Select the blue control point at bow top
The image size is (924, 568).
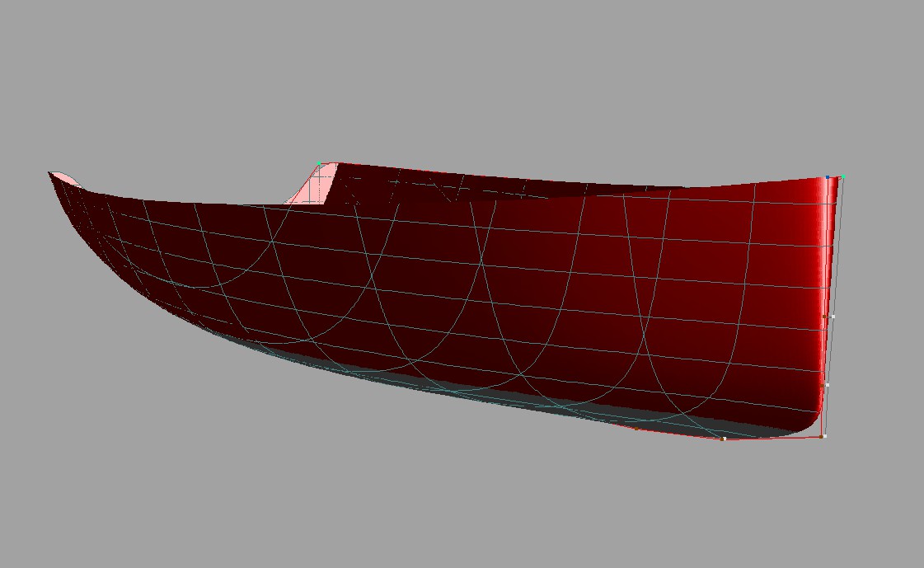[828, 176]
